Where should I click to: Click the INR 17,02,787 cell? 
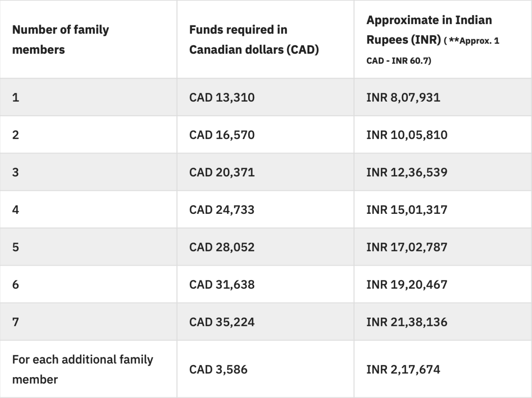coord(407,247)
